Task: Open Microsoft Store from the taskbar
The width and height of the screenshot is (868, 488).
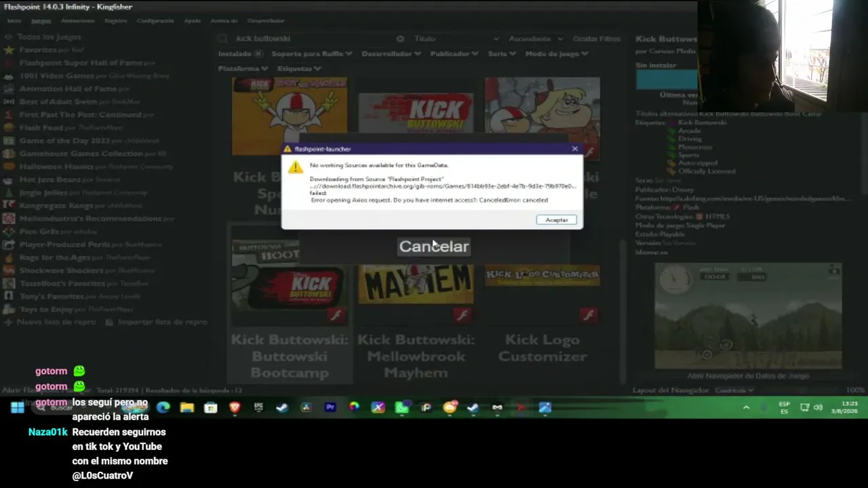Action: tap(211, 407)
